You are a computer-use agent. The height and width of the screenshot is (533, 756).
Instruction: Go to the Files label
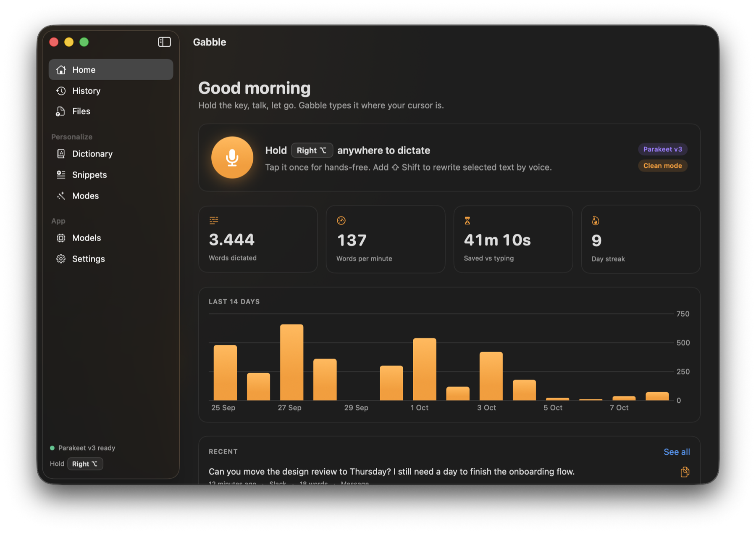(81, 111)
